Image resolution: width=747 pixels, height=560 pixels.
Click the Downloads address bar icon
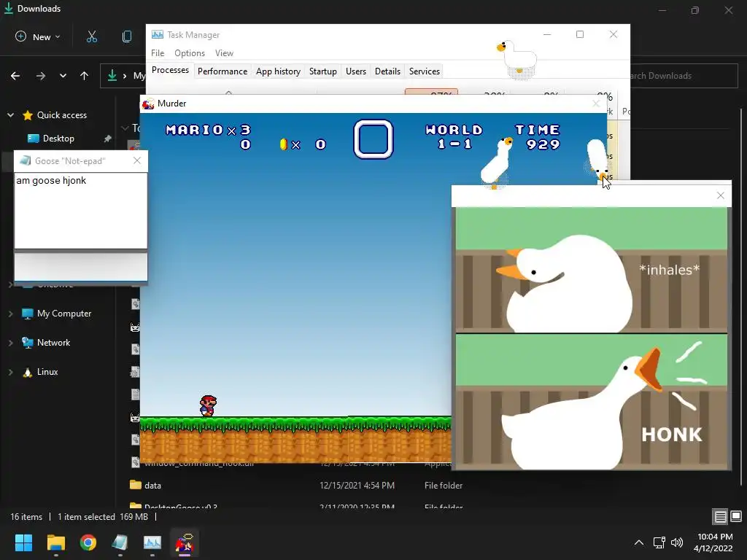pyautogui.click(x=112, y=76)
